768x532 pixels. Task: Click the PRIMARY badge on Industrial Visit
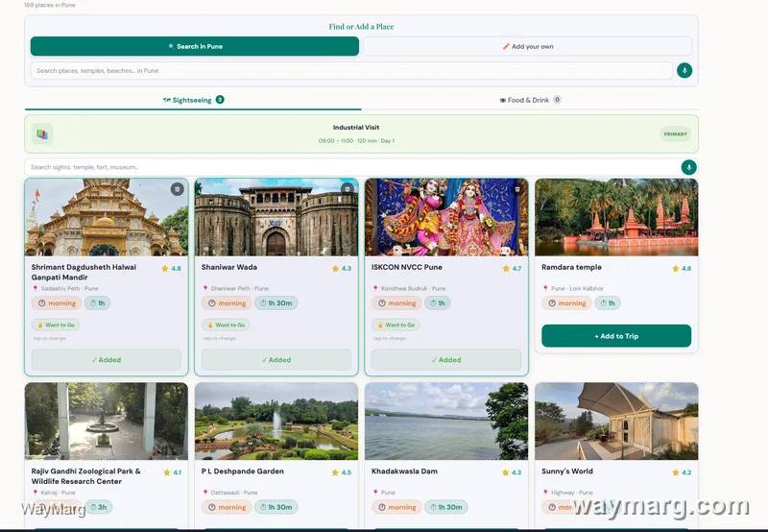676,133
